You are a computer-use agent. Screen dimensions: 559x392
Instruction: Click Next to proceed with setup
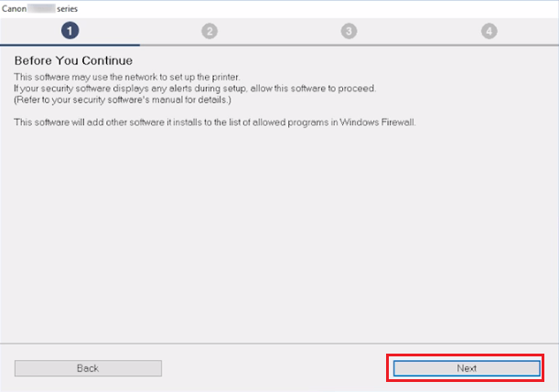tap(467, 368)
